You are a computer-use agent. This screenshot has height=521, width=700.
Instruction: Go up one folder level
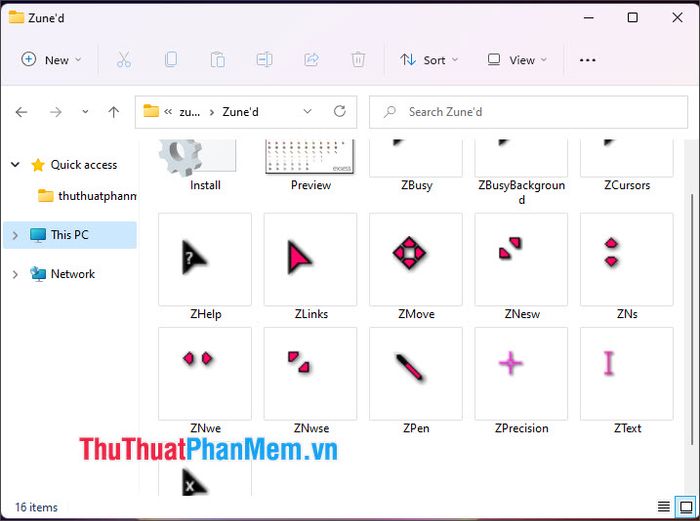[x=113, y=112]
